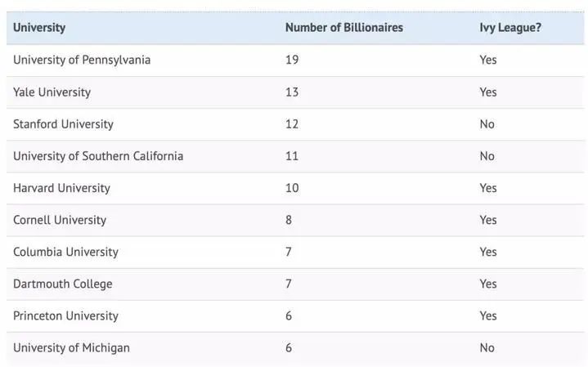
Task: Select the University of Michigan cell
Action: (x=71, y=347)
